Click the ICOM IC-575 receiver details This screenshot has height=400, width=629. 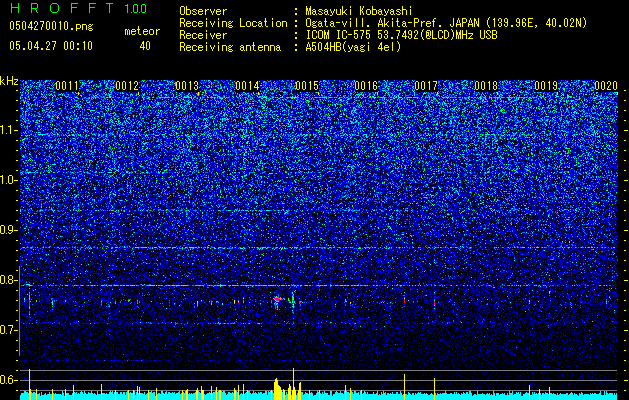pyautogui.click(x=401, y=35)
